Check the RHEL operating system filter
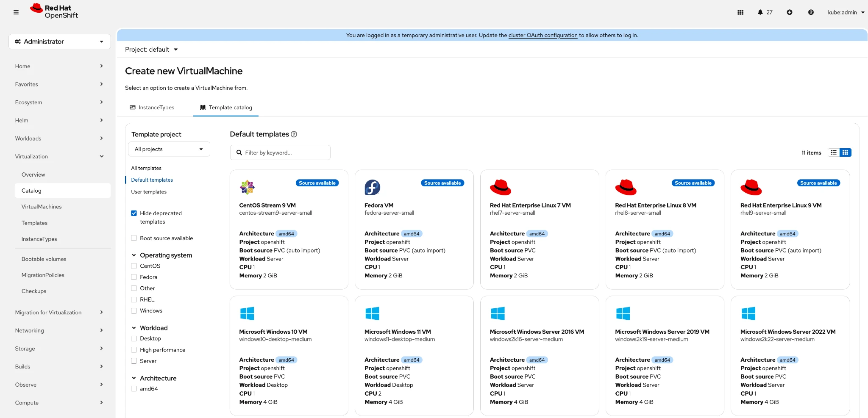Viewport: 868px width, 418px height. click(134, 300)
